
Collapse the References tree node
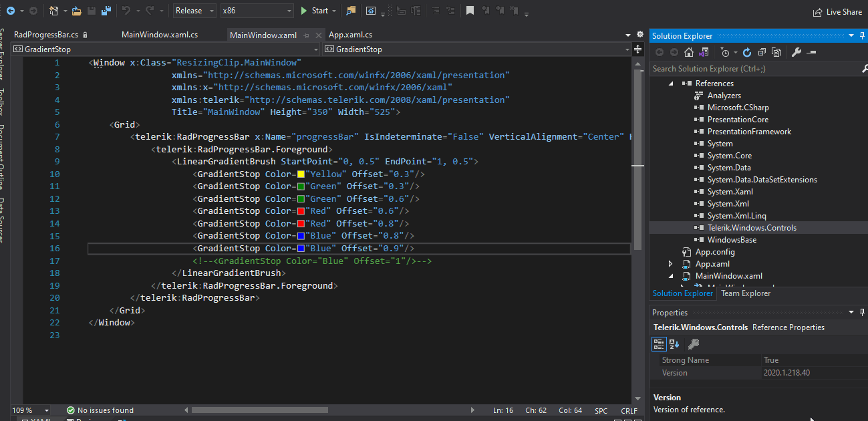coord(671,84)
